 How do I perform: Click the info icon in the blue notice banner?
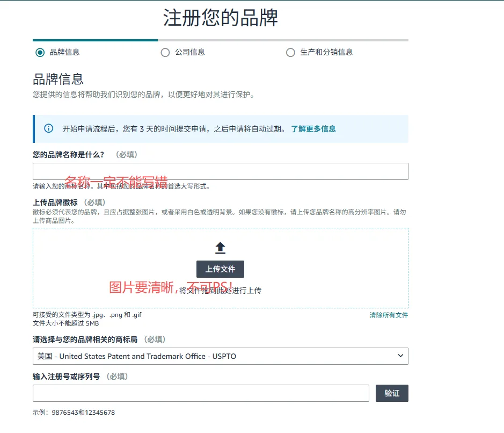(49, 128)
